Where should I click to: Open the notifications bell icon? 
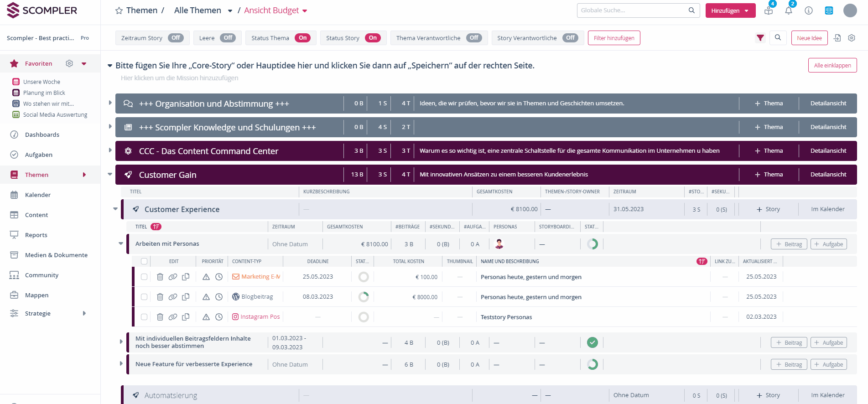click(788, 10)
